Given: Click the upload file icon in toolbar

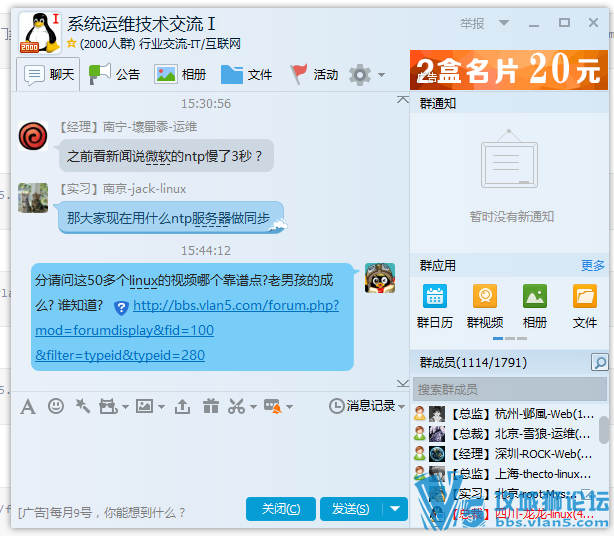Looking at the screenshot, I should click(182, 406).
